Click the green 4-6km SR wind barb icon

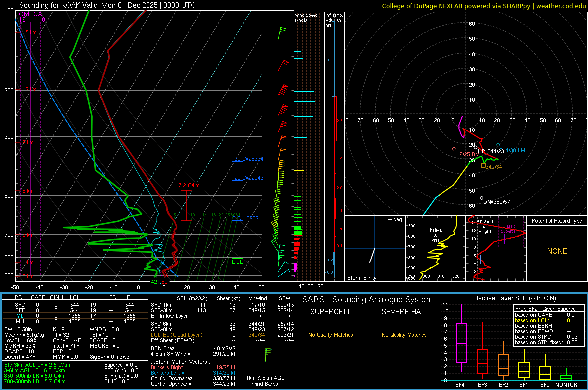(x=268, y=355)
